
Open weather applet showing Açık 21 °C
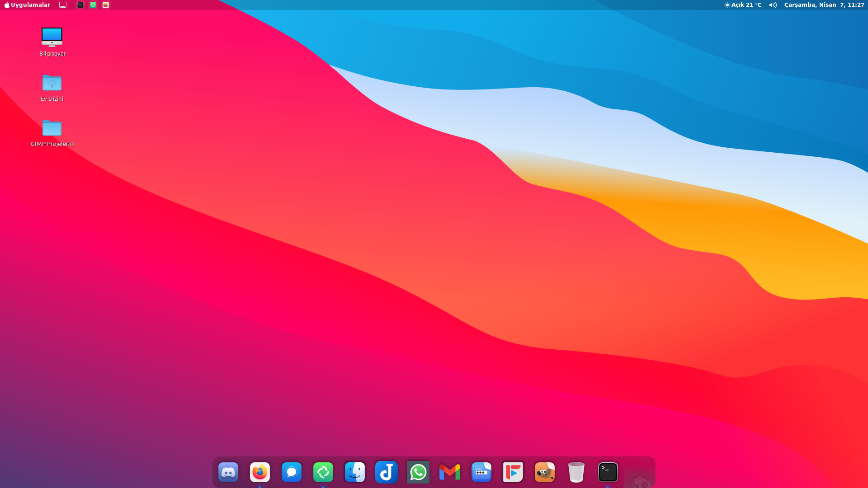pyautogui.click(x=743, y=5)
